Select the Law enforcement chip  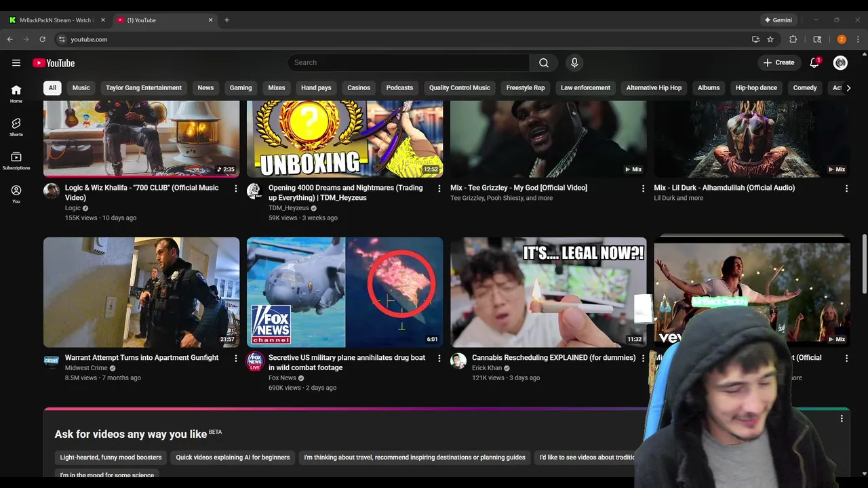585,87
